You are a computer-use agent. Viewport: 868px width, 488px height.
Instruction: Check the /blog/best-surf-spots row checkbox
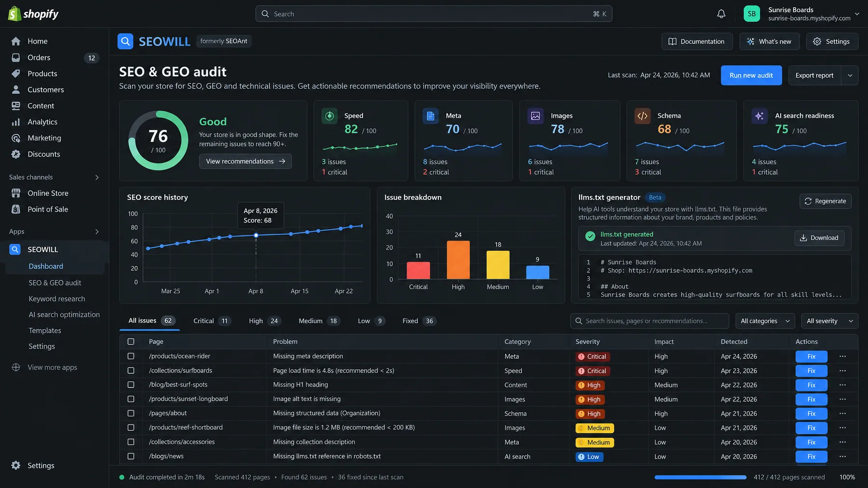pos(131,385)
